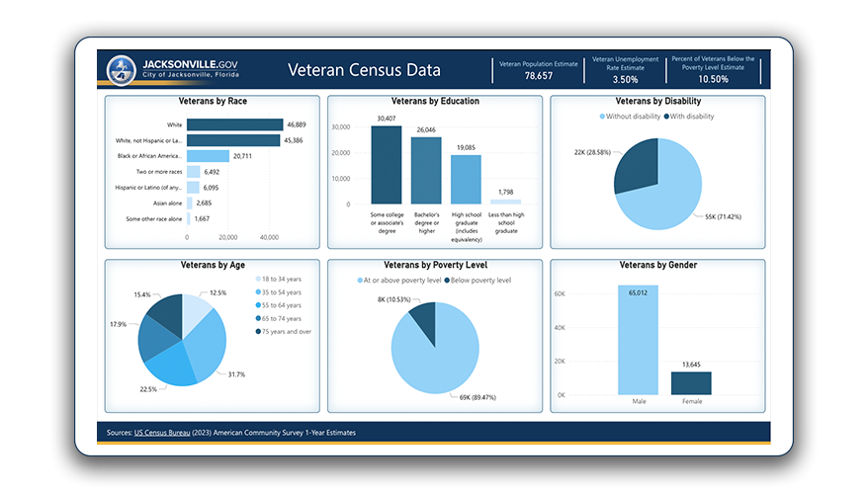This screenshot has width=868, height=494.
Task: Select the 31.7% slice in Veterans by Age
Action: [208, 346]
